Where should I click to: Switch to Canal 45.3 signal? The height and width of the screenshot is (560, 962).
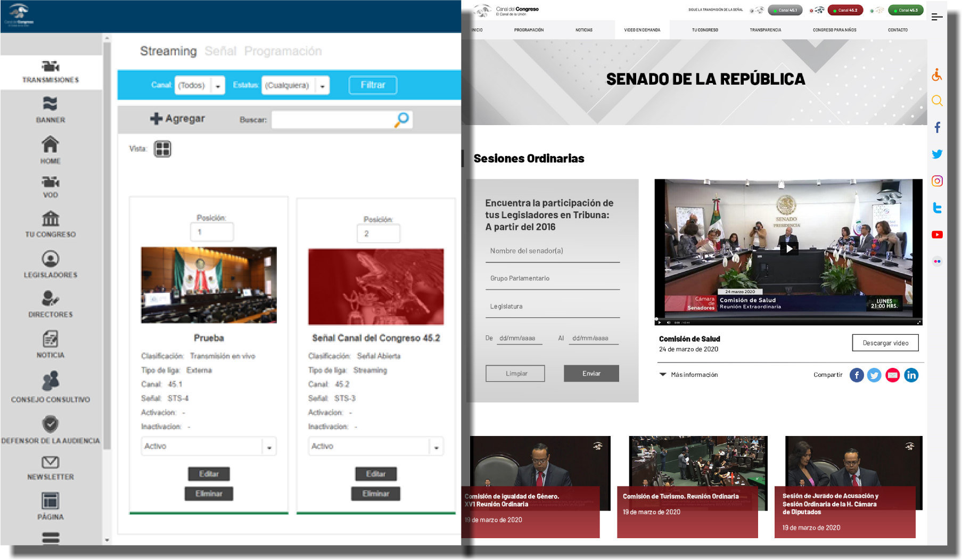906,10
